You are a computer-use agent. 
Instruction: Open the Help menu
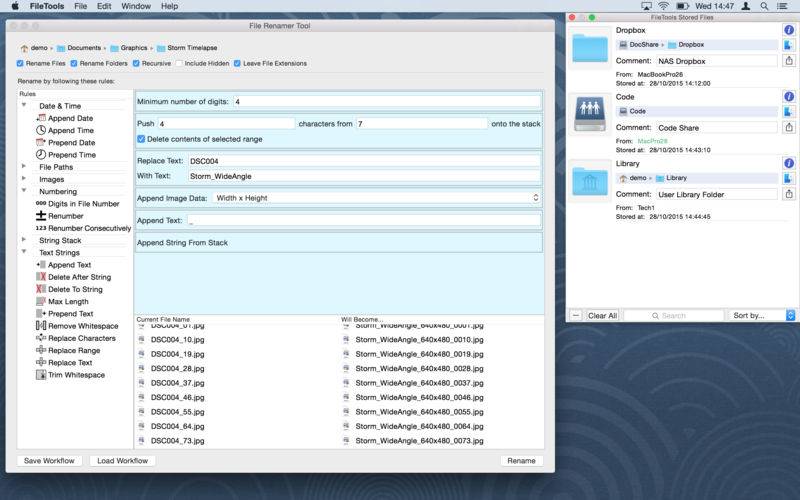tap(169, 6)
